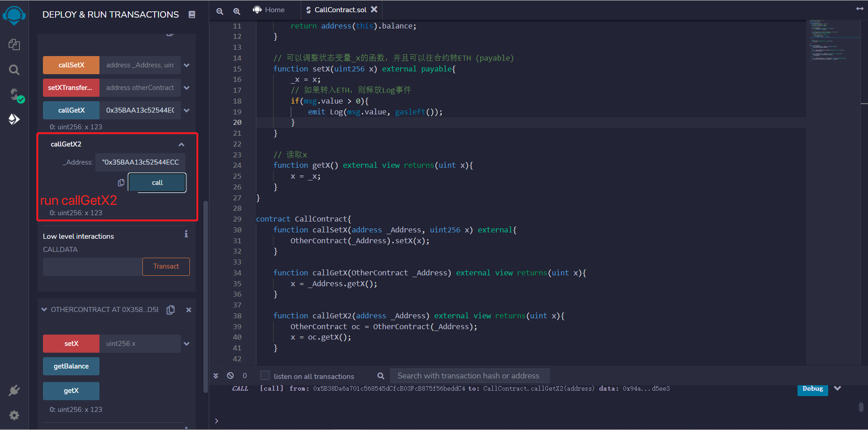
Task: Enable listen on all transactions
Action: point(264,375)
